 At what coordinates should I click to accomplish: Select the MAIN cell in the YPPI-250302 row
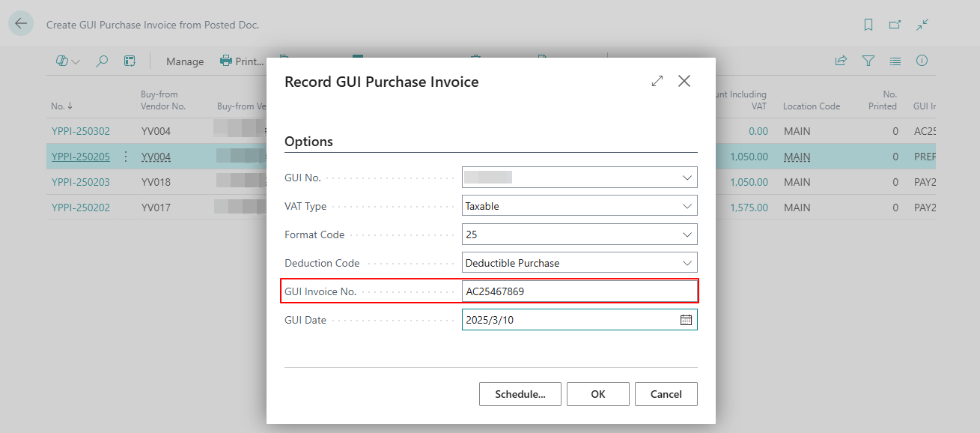[x=797, y=131]
